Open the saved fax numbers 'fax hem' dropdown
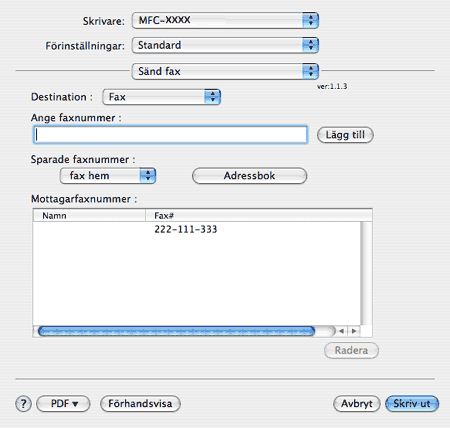The image size is (450, 428). pyautogui.click(x=108, y=176)
